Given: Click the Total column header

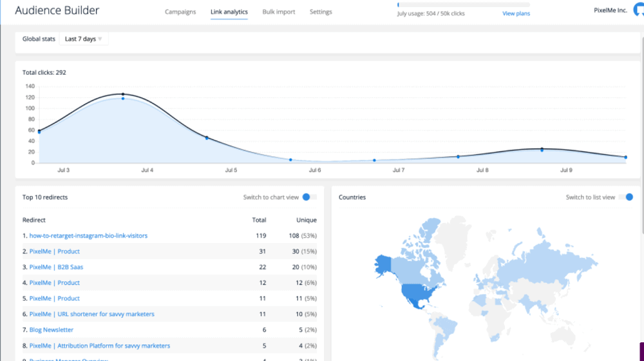Looking at the screenshot, I should (259, 220).
